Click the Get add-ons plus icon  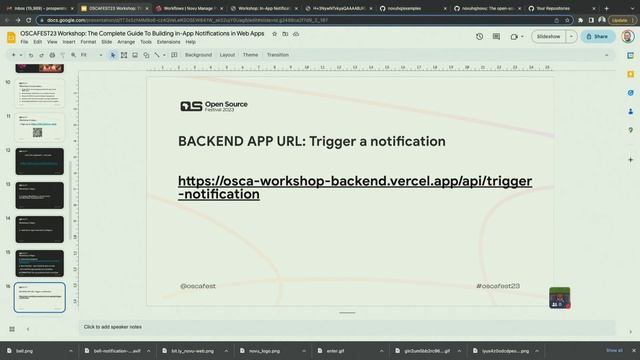(x=631, y=160)
